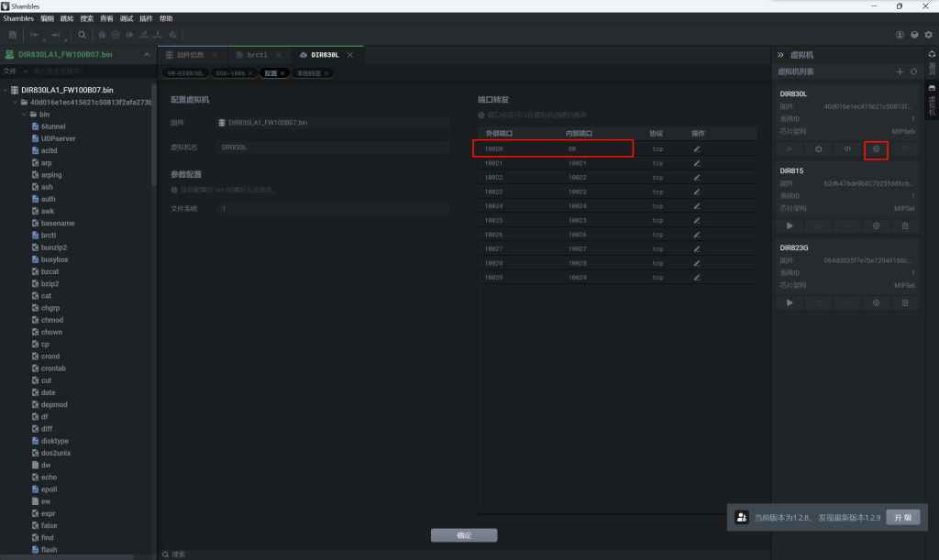Add a new virtual machine with plus icon
Viewport: 939px width, 560px height.
[x=900, y=71]
